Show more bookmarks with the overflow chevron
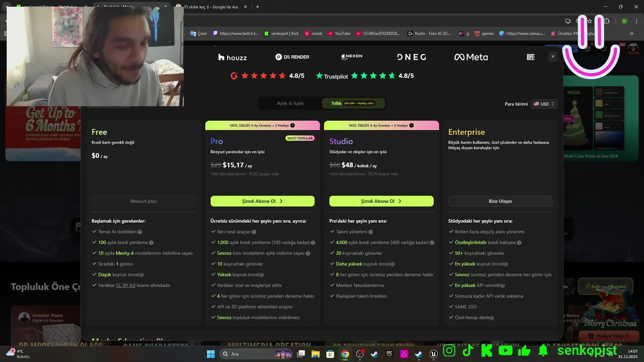Viewport: 644px width, 362px height. (632, 33)
